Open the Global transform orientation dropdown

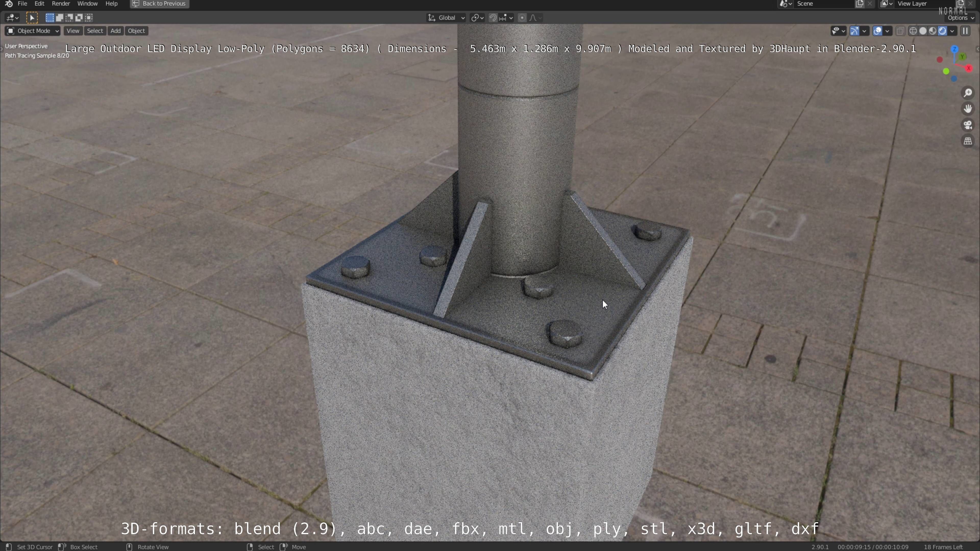pyautogui.click(x=446, y=18)
